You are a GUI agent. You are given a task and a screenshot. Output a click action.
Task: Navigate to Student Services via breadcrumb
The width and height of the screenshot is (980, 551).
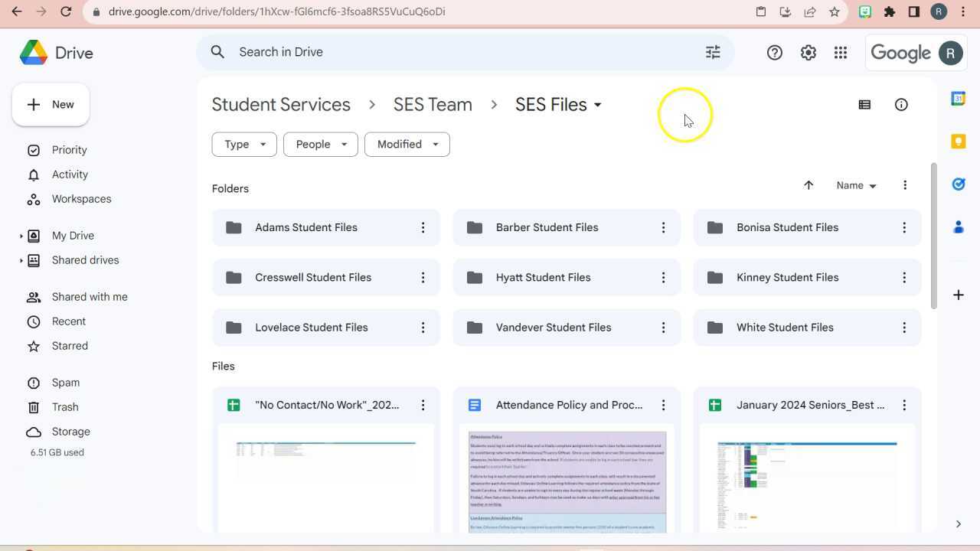280,104
